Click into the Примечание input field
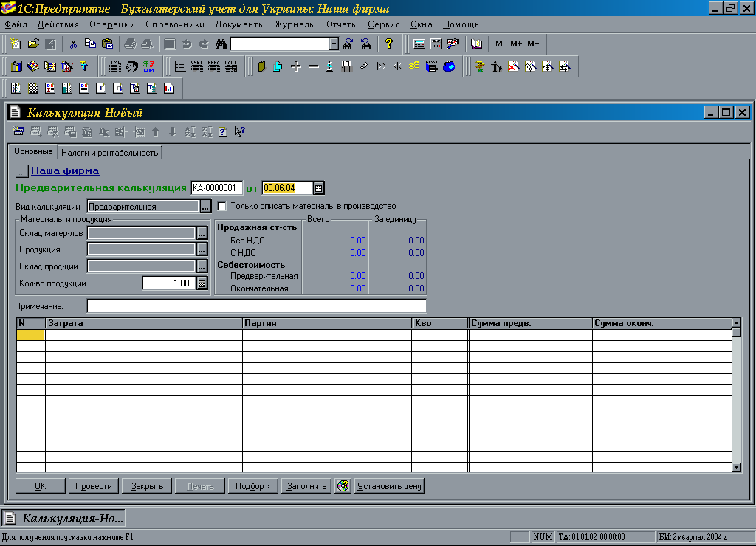The width and height of the screenshot is (756, 546). pyautogui.click(x=256, y=306)
